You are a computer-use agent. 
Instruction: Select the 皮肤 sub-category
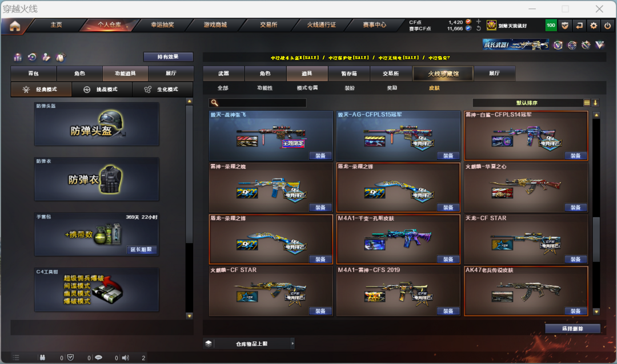pyautogui.click(x=434, y=88)
